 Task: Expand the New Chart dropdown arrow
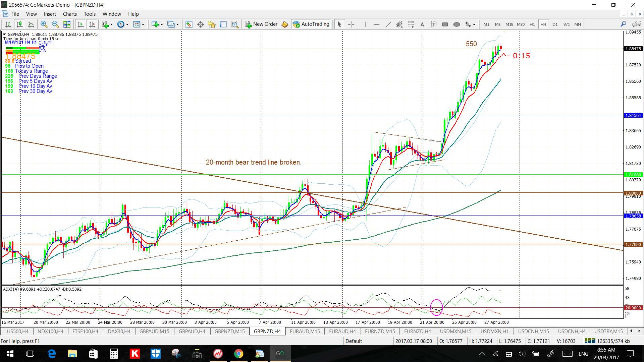click(162, 24)
